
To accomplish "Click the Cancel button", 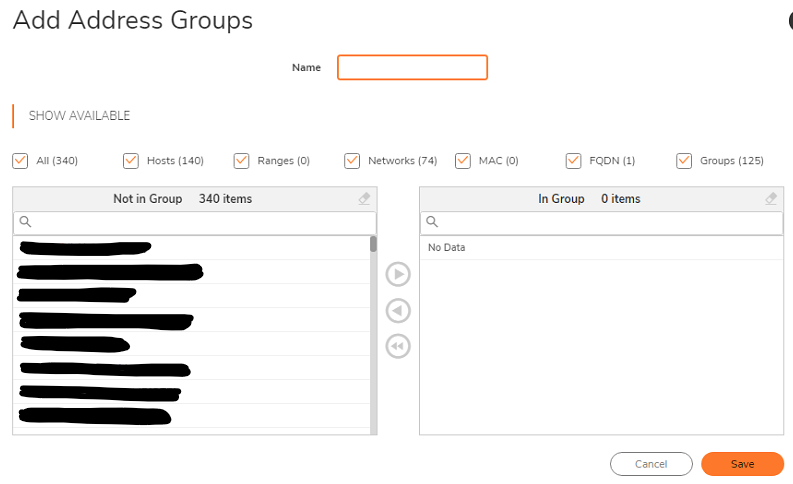I will (x=651, y=464).
